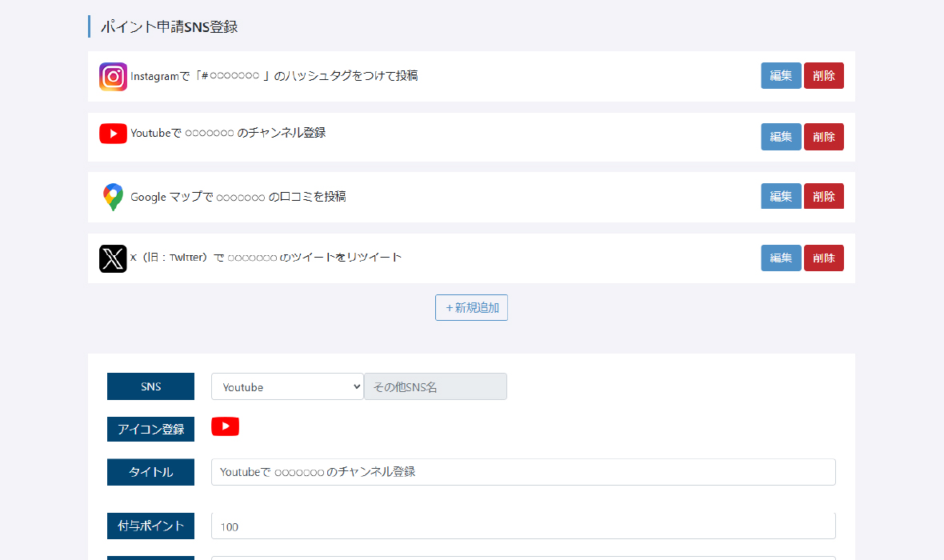Edit the Youtube channel registration entry

tap(781, 137)
